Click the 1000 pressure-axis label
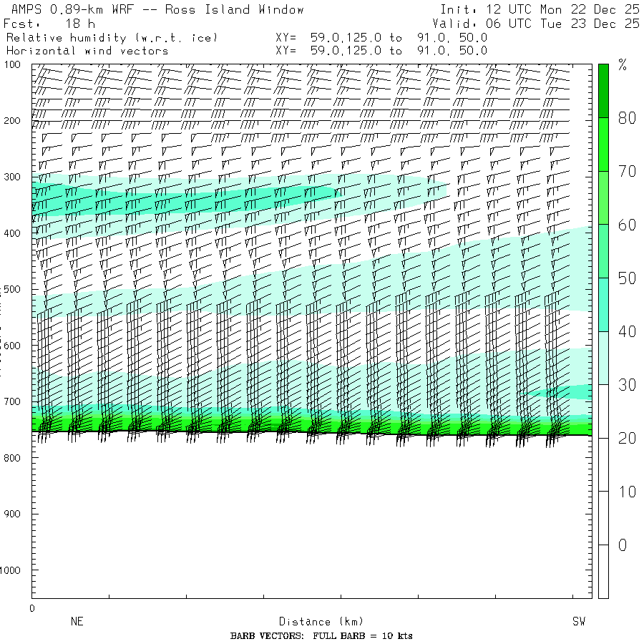 [x=10, y=570]
